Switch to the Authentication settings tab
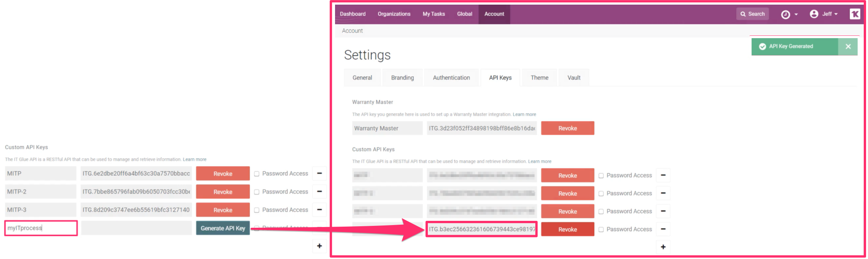868x259 pixels. coord(451,78)
